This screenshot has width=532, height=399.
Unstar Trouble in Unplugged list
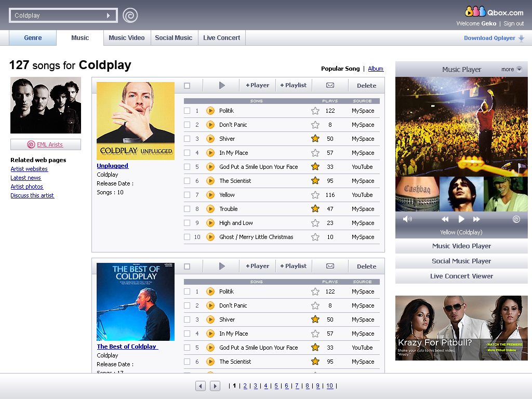click(315, 209)
